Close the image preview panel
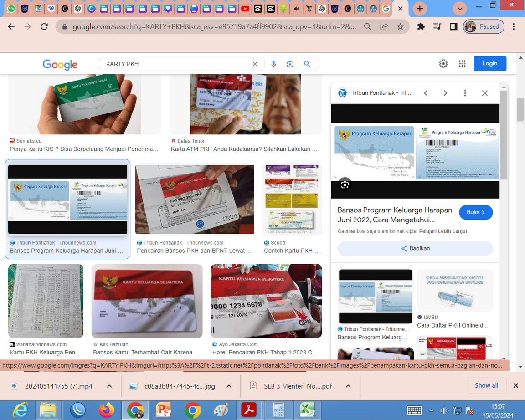 [x=484, y=93]
